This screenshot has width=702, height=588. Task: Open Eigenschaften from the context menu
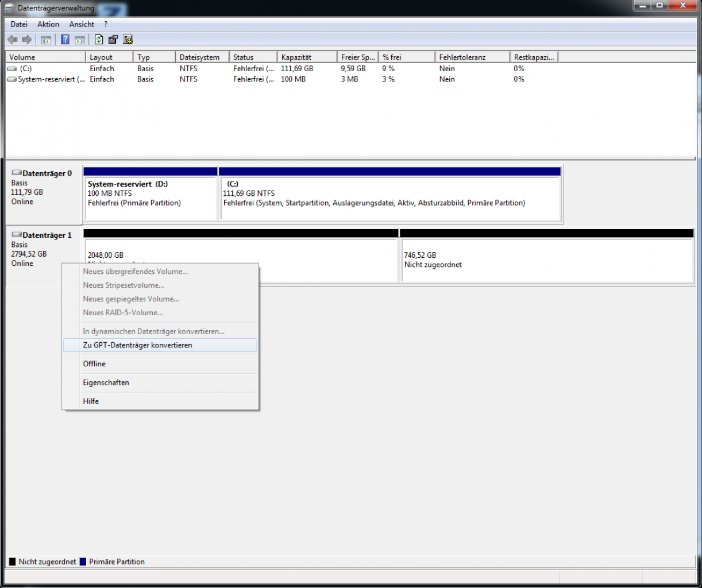click(160, 382)
